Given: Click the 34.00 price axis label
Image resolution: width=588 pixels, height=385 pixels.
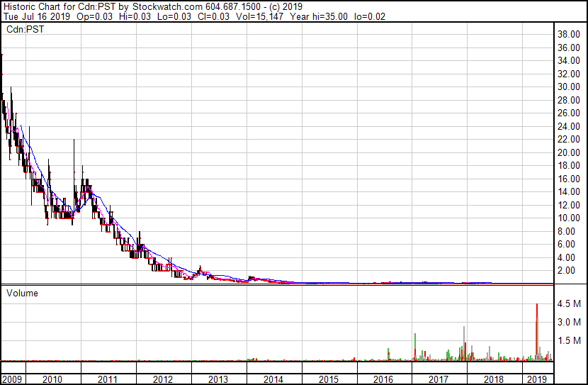Looking at the screenshot, I should [x=569, y=60].
